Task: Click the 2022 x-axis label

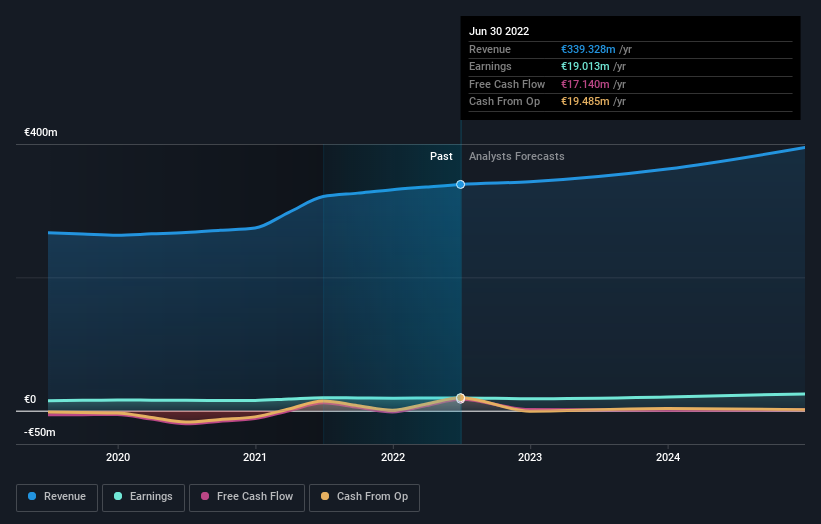Action: point(393,457)
